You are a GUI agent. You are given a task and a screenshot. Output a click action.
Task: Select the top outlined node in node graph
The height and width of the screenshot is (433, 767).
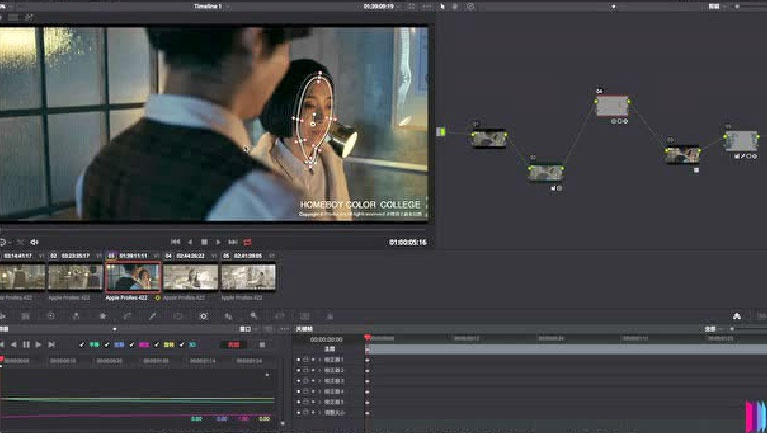click(x=612, y=106)
